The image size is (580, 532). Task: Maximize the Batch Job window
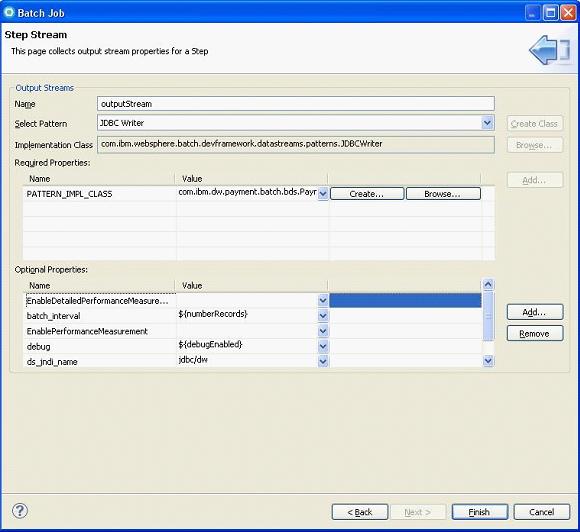tap(550, 13)
